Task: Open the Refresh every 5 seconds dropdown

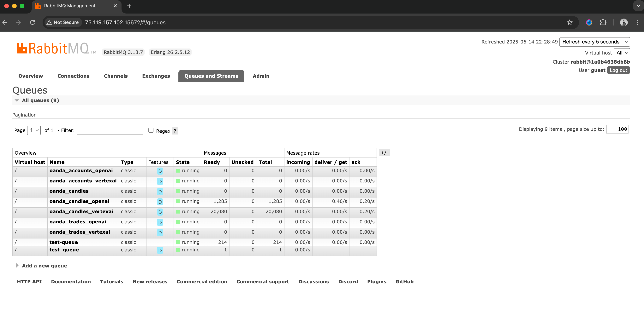Action: pyautogui.click(x=594, y=42)
